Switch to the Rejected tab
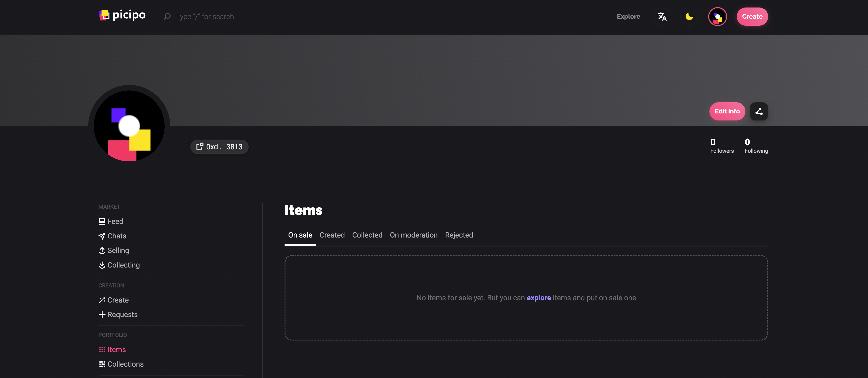Image resolution: width=868 pixels, height=378 pixels. (459, 235)
